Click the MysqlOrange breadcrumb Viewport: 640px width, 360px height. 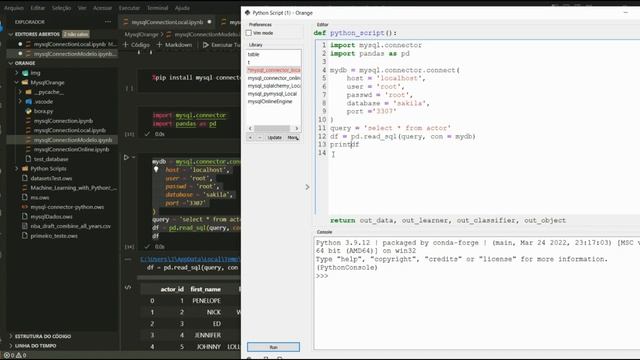[141, 35]
